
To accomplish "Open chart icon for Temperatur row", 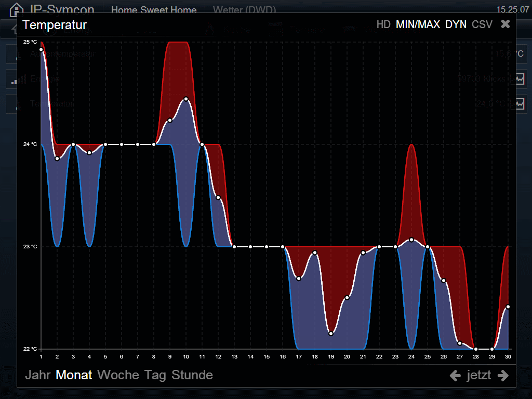I will point(520,103).
